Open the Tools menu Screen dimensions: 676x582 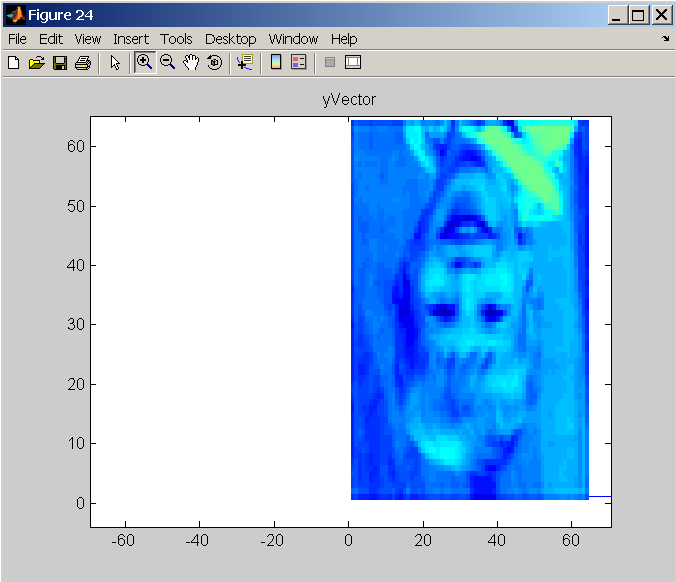coord(176,39)
